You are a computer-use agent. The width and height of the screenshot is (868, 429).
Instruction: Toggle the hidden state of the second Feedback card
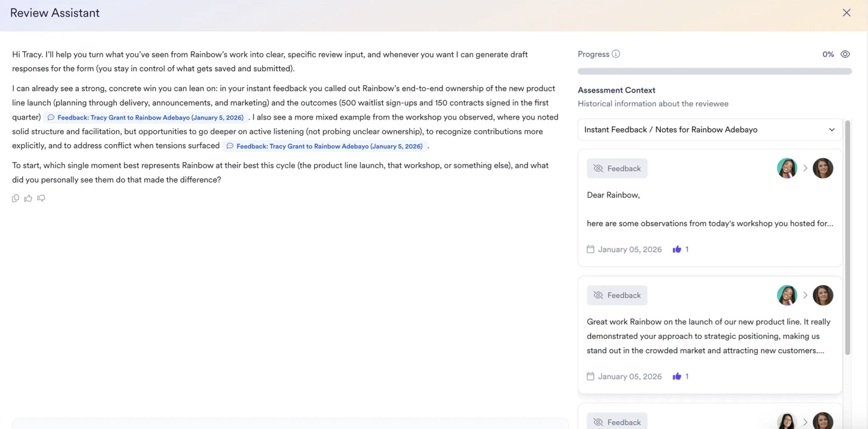[598, 295]
